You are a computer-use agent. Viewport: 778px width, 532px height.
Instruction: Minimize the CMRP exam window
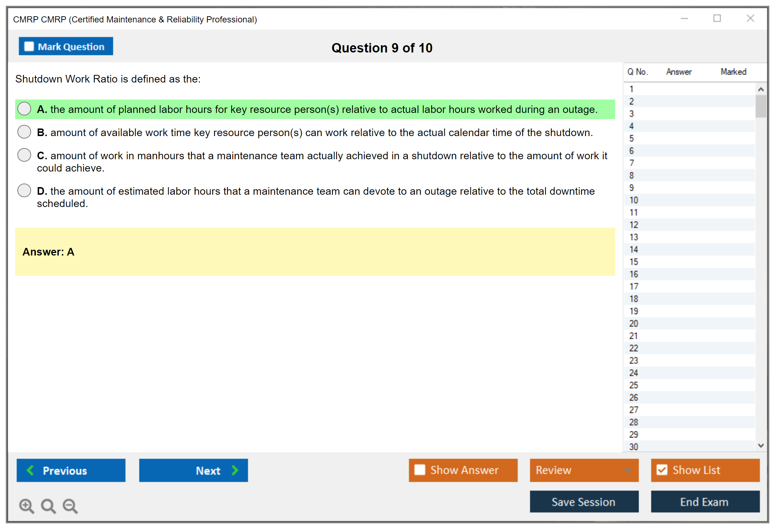684,18
